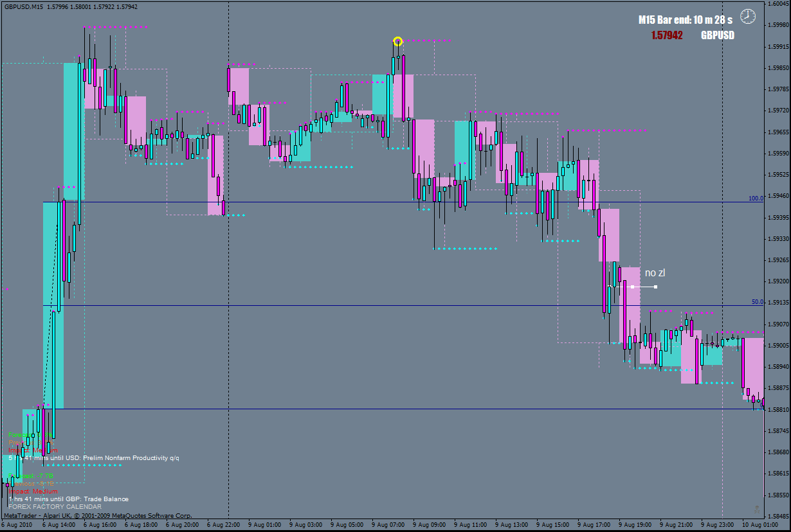Click the yellow circle marker on the chart high
The height and width of the screenshot is (532, 791).
(x=397, y=41)
